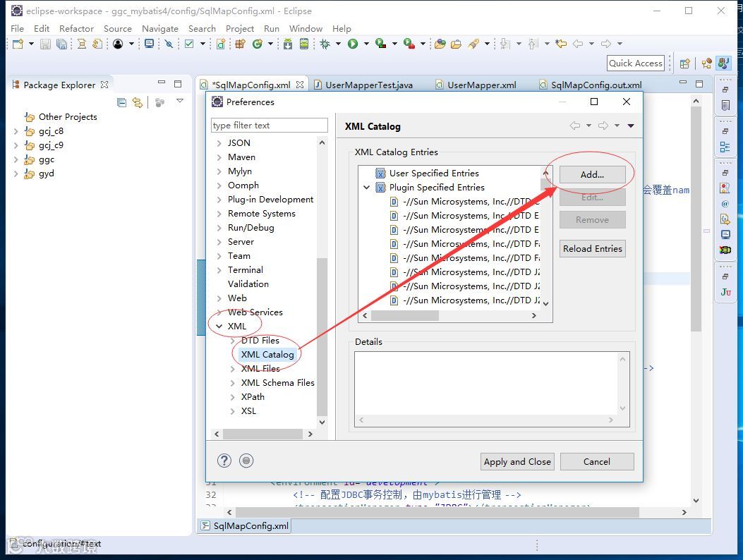Click Link with Editor icon in Package Explorer
This screenshot has height=560, width=743.
pos(138,102)
